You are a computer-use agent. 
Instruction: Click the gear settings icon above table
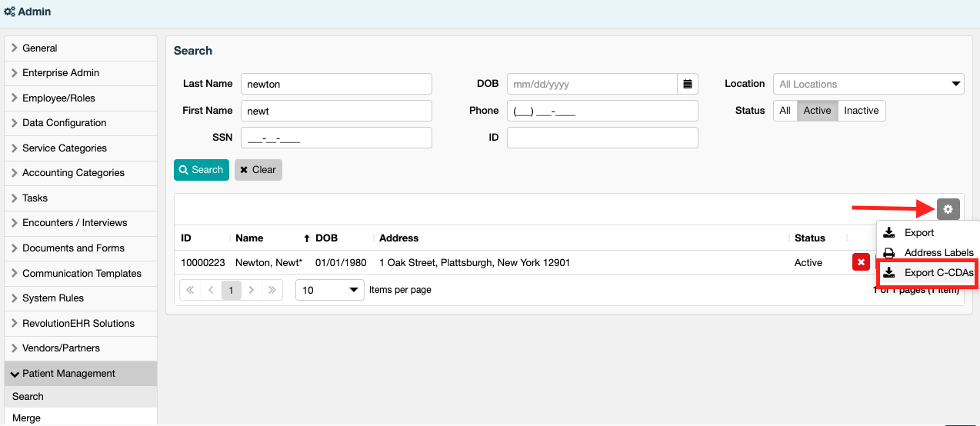click(x=948, y=208)
